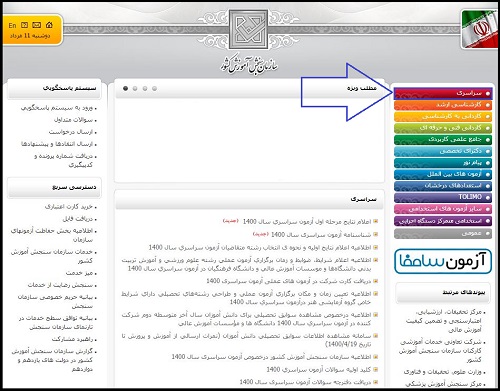Screen dimensions: 500x391
Task: Open دریافت کارت شرکت در آزمون های عملی
Action: tap(289, 281)
